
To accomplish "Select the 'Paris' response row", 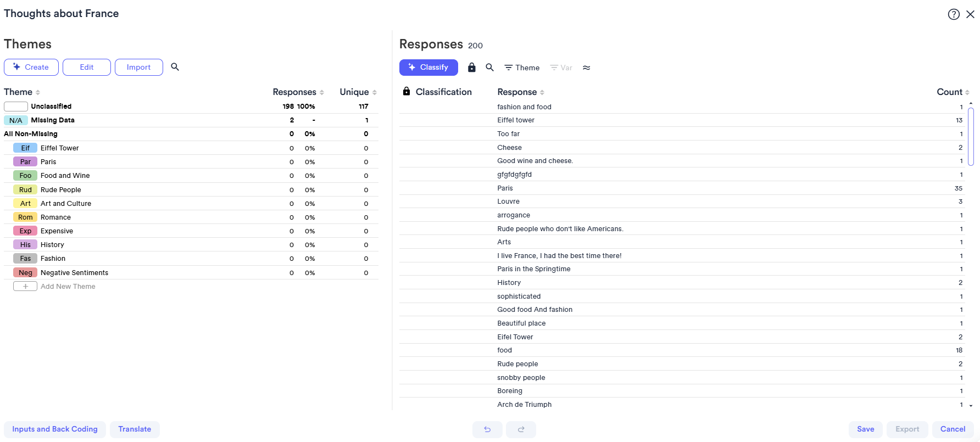I will pos(505,188).
